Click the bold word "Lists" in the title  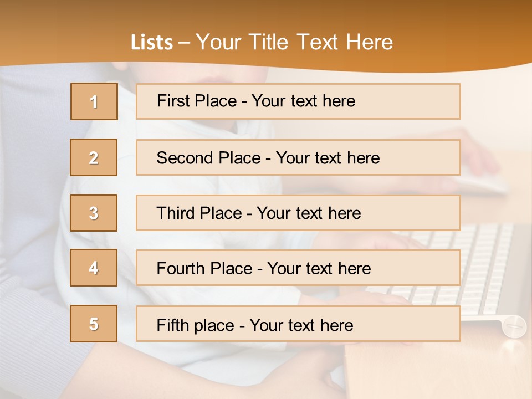151,43
